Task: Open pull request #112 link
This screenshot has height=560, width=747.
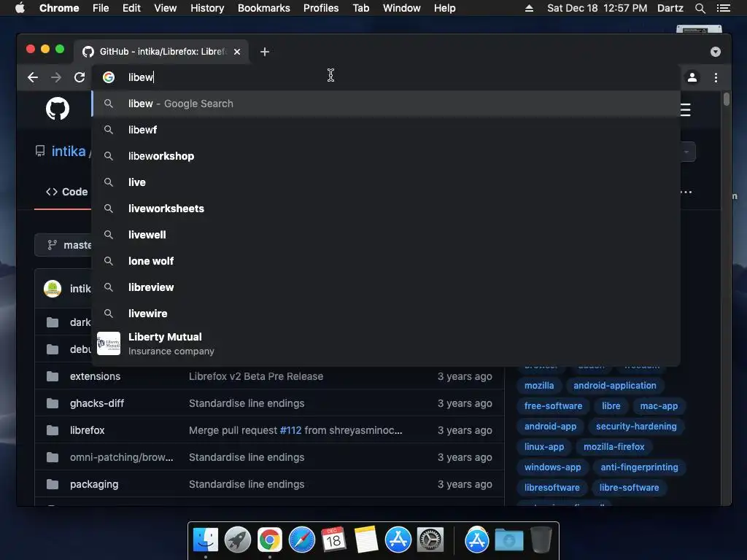Action: pos(290,430)
